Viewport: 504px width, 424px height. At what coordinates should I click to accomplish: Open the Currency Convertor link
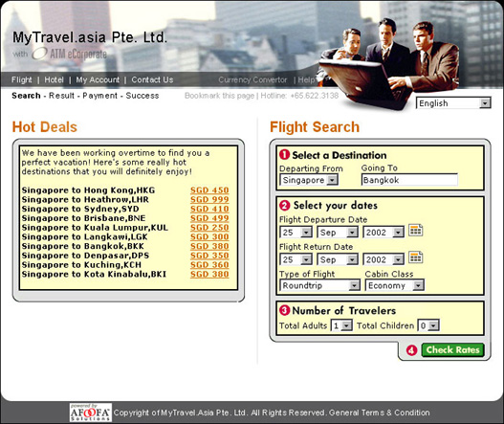point(252,79)
